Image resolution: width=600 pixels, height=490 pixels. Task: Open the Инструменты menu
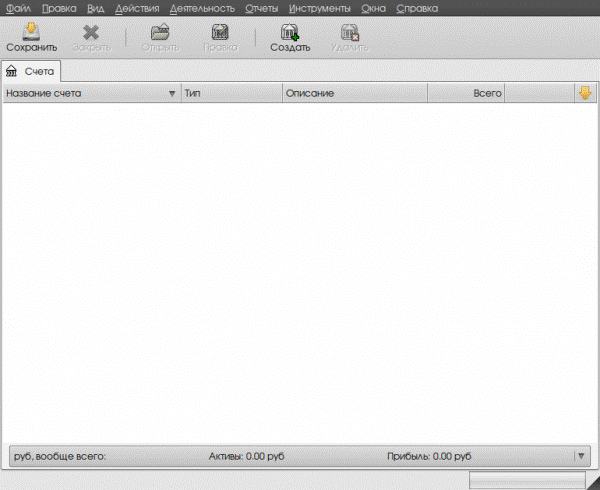pyautogui.click(x=320, y=8)
